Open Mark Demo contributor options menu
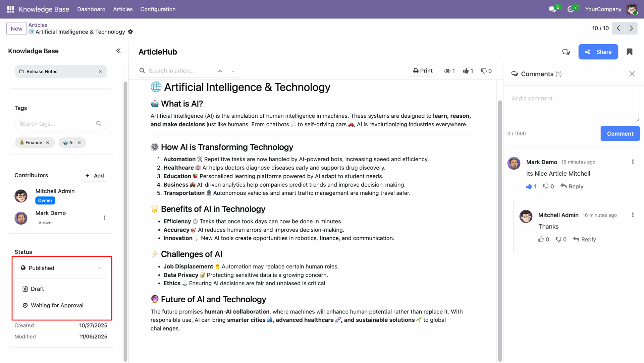 [x=105, y=218]
